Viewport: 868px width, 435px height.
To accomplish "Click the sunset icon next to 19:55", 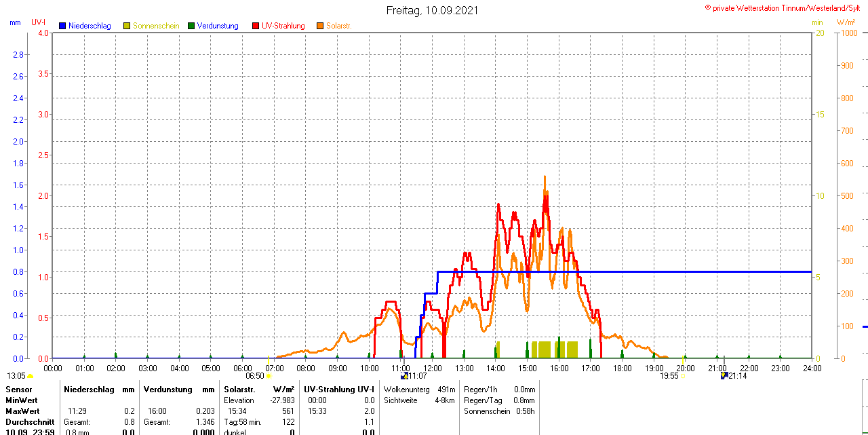I will (x=683, y=376).
